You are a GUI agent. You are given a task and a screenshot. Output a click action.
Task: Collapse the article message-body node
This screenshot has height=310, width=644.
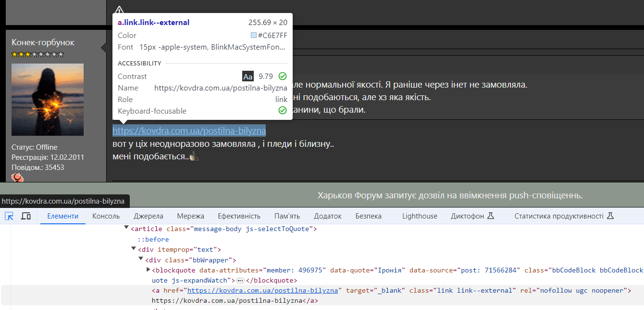tap(126, 227)
